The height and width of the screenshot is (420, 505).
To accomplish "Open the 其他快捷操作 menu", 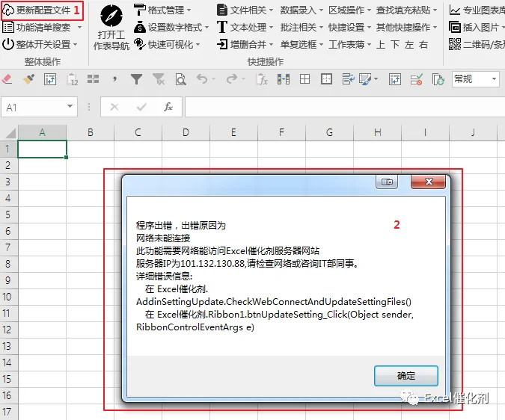I will [x=407, y=28].
